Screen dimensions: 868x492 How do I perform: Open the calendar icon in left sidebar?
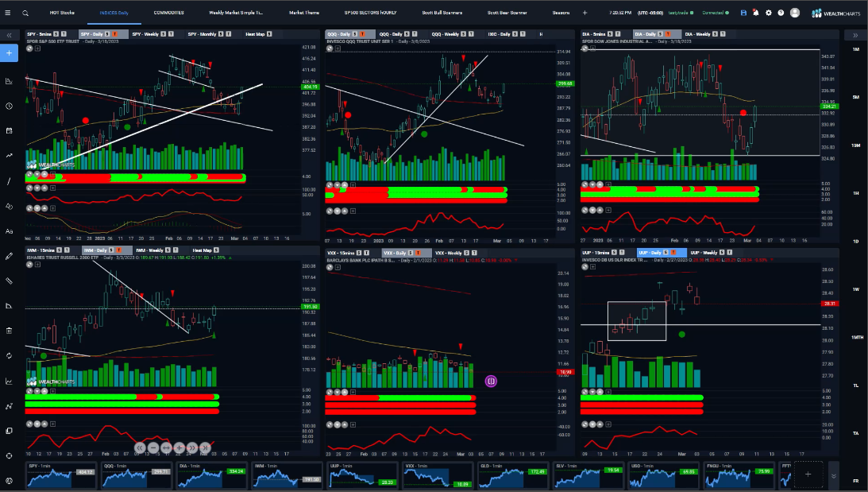coord(9,131)
